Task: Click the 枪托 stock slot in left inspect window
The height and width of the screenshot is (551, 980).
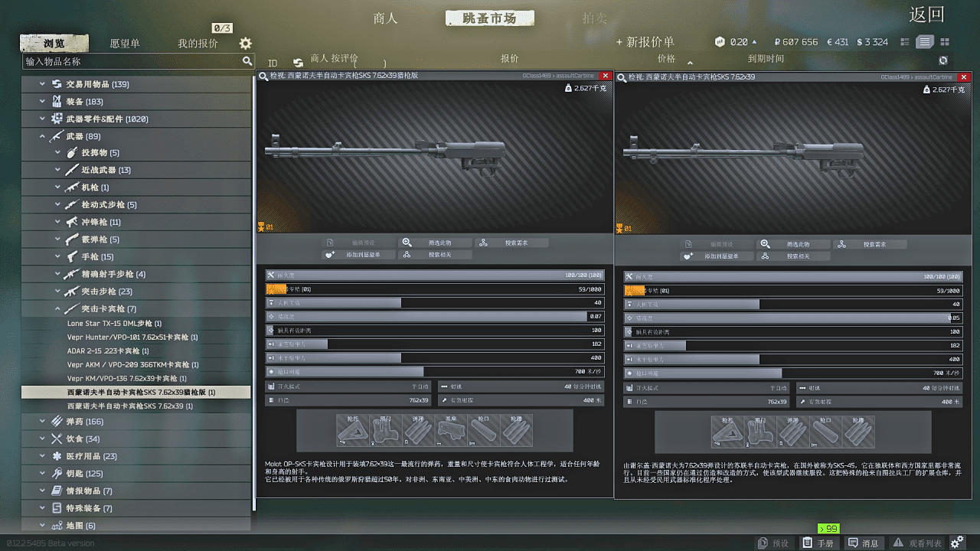Action: (352, 431)
